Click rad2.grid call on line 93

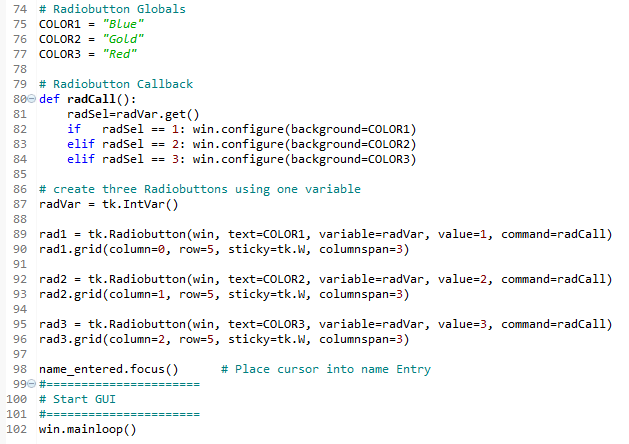pyautogui.click(x=224, y=294)
